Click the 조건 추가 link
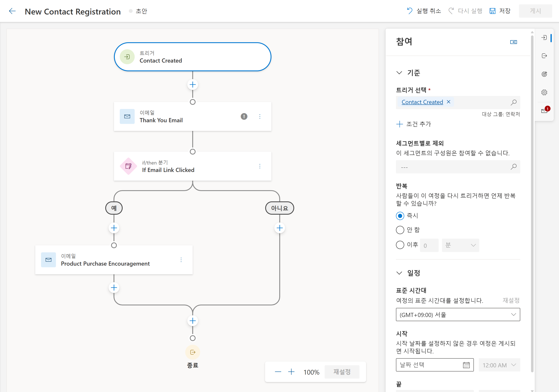This screenshot has width=559, height=392. click(414, 124)
